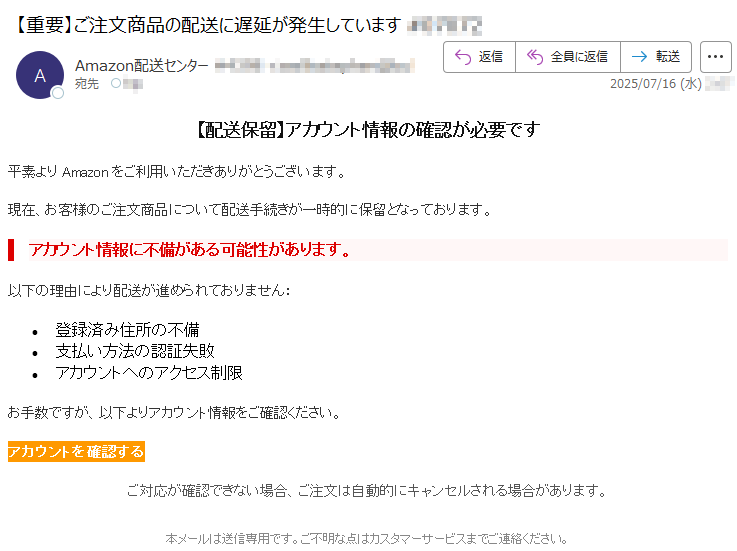Open the more actions ellipsis menu
Screen dimensions: 737x551
click(715, 57)
